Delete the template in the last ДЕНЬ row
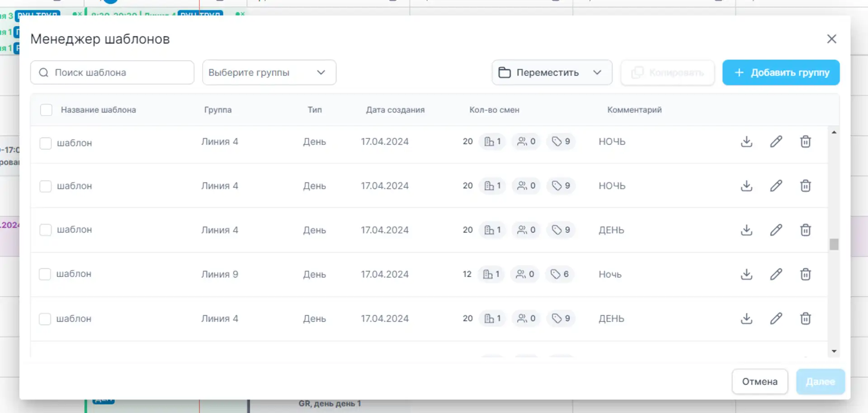This screenshot has height=413, width=868. pyautogui.click(x=806, y=318)
